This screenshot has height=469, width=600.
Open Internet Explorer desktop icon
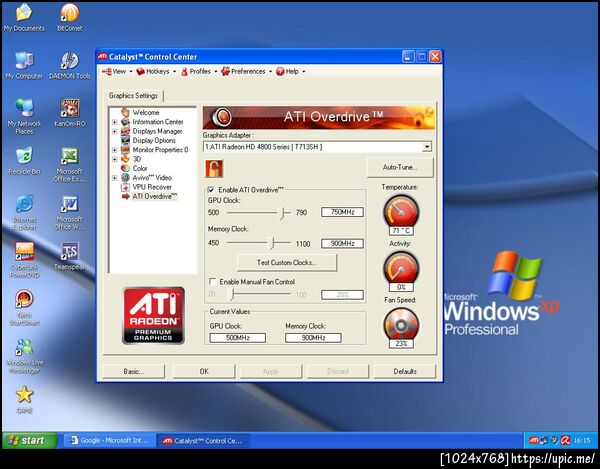click(x=24, y=212)
